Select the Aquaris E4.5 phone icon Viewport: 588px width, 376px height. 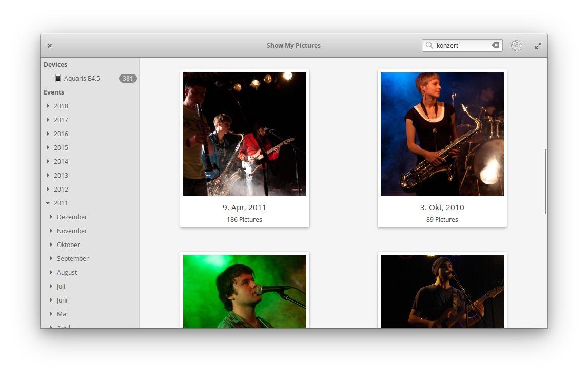coord(58,78)
